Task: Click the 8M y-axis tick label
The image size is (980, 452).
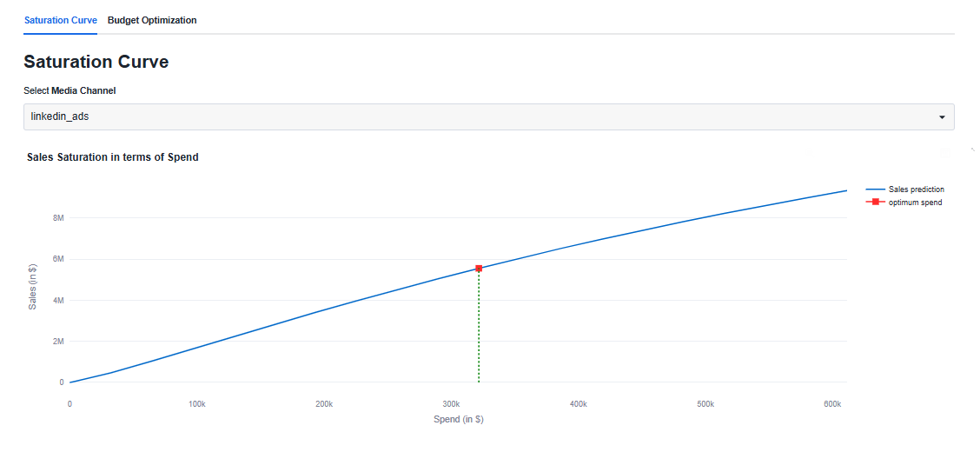Action: coord(59,218)
